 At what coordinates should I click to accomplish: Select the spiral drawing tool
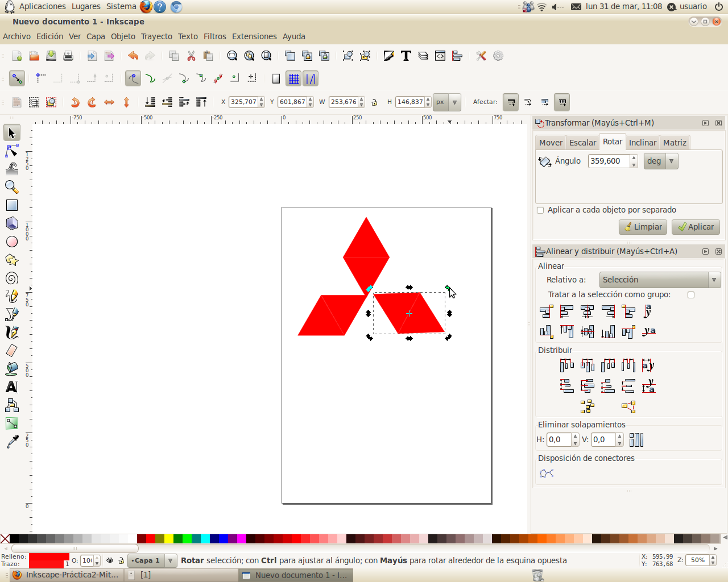(x=12, y=278)
